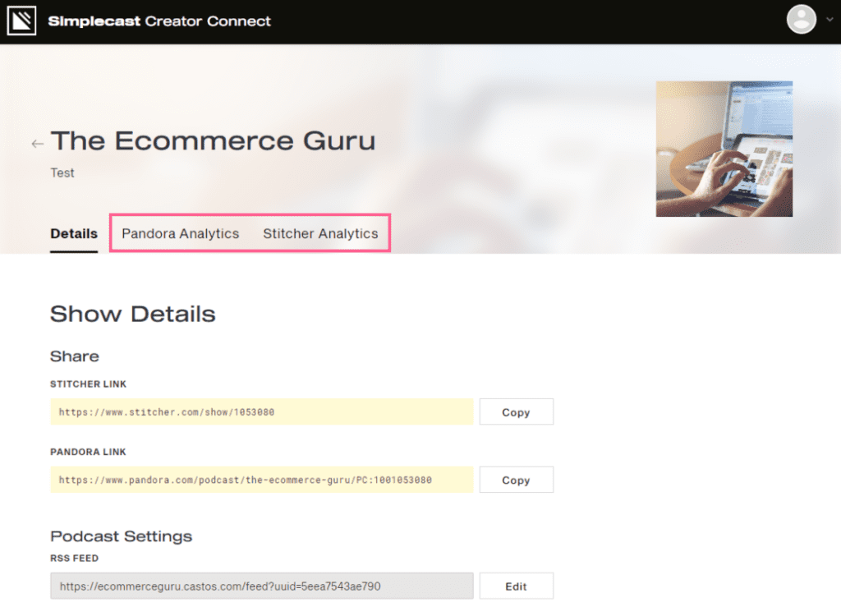This screenshot has width=841, height=616.
Task: Click the Simplecast Creator Connect title
Action: pyautogui.click(x=159, y=21)
